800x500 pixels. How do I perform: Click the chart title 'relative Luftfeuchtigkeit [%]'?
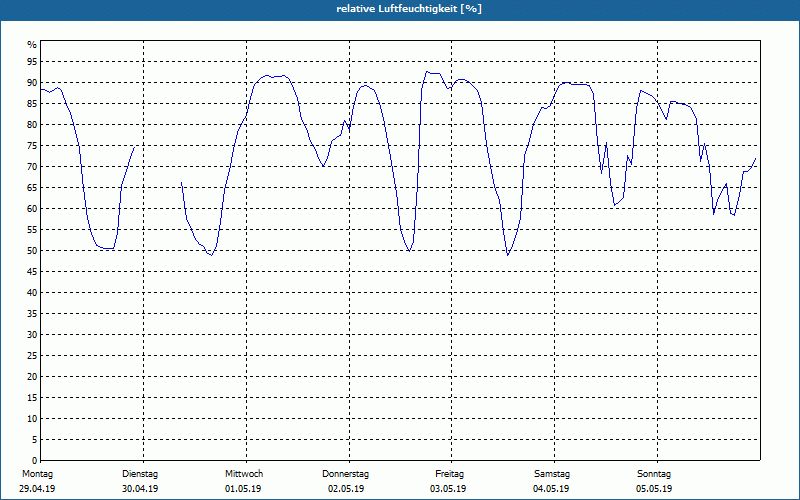coord(409,9)
